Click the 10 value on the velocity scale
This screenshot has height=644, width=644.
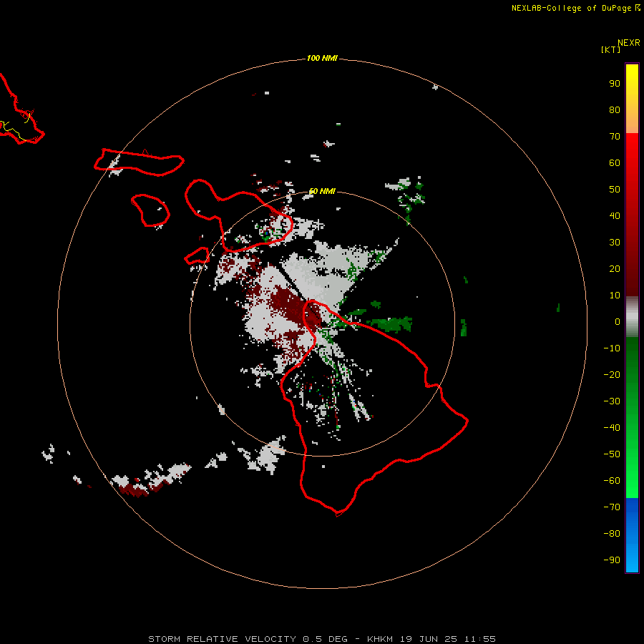[615, 296]
